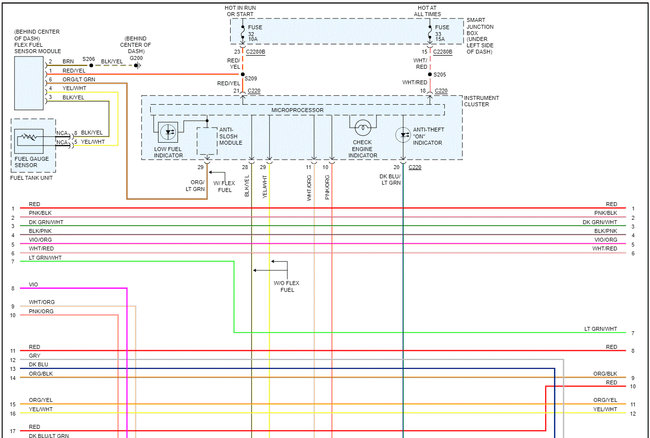Select the 'HOT IN RUN OR START' label

point(240,11)
